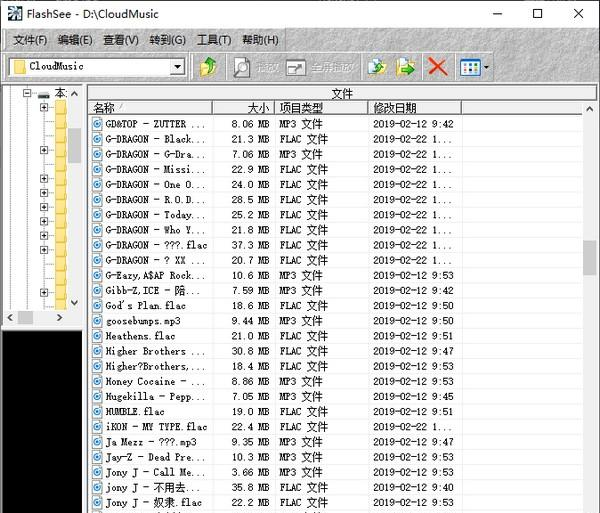This screenshot has height=513, width=600.
Task: Select file G-DRAGON - One O...
Action: (155, 185)
